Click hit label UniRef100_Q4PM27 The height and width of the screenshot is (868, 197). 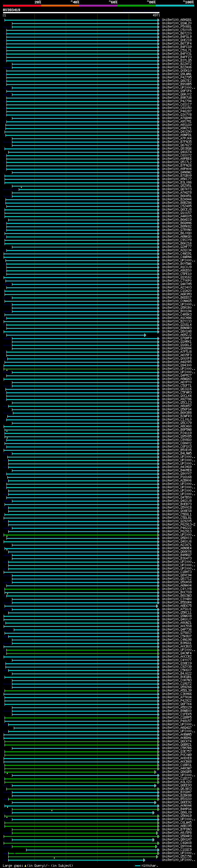click(176, 375)
